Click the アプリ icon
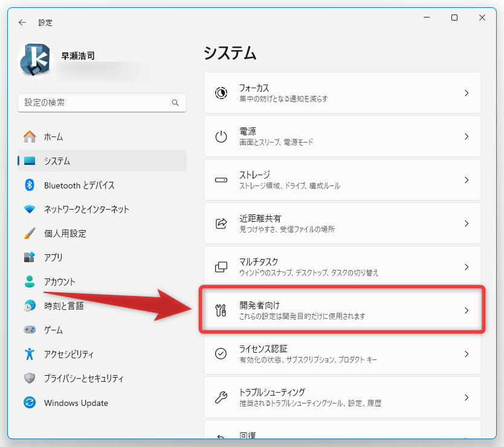This screenshot has width=504, height=447. coord(30,257)
